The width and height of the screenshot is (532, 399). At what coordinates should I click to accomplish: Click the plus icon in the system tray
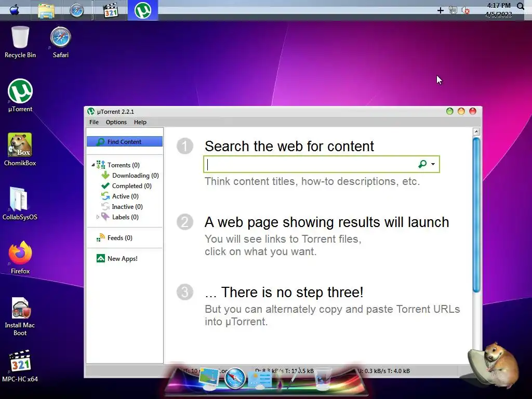click(x=441, y=10)
